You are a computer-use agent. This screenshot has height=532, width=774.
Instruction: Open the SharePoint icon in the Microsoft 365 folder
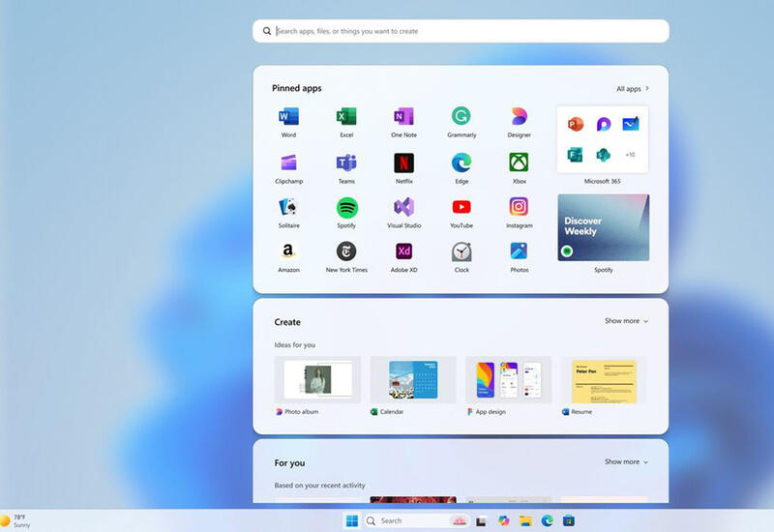tap(603, 155)
